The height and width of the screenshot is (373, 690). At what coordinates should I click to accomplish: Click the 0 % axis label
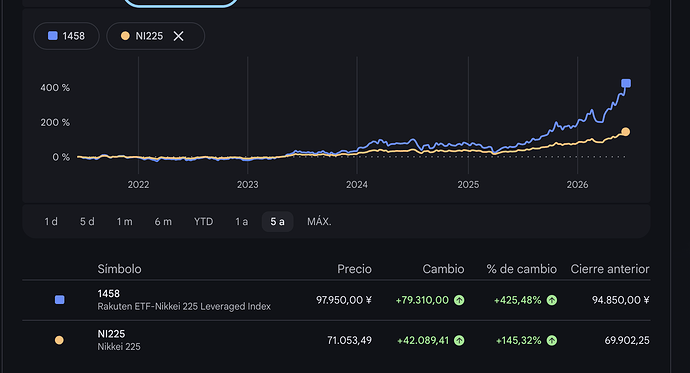[61, 157]
